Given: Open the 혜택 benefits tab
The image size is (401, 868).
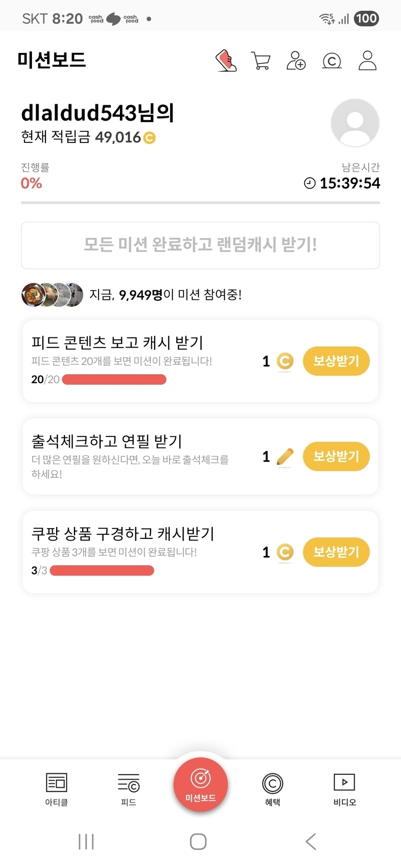Looking at the screenshot, I should click(x=272, y=789).
